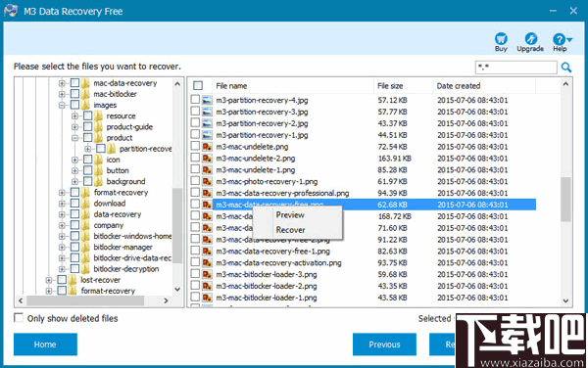
Task: Click the 163.91 KB file size cell
Action: [395, 159]
